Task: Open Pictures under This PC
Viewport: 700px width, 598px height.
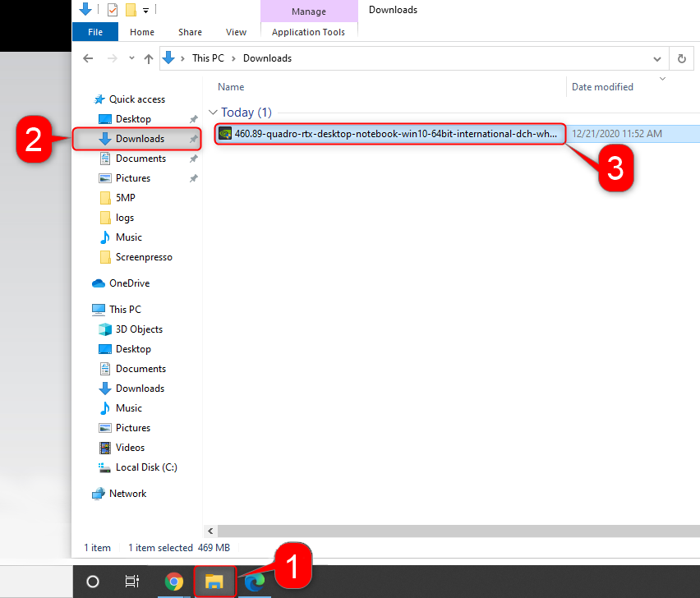Action: point(133,427)
